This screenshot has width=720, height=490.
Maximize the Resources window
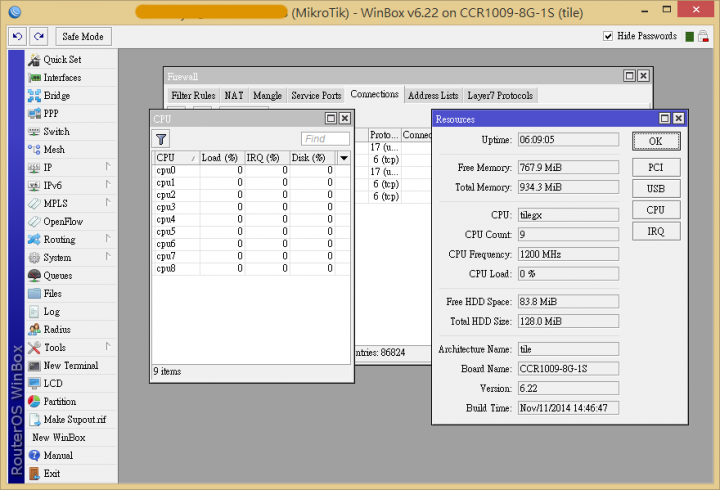[664, 118]
